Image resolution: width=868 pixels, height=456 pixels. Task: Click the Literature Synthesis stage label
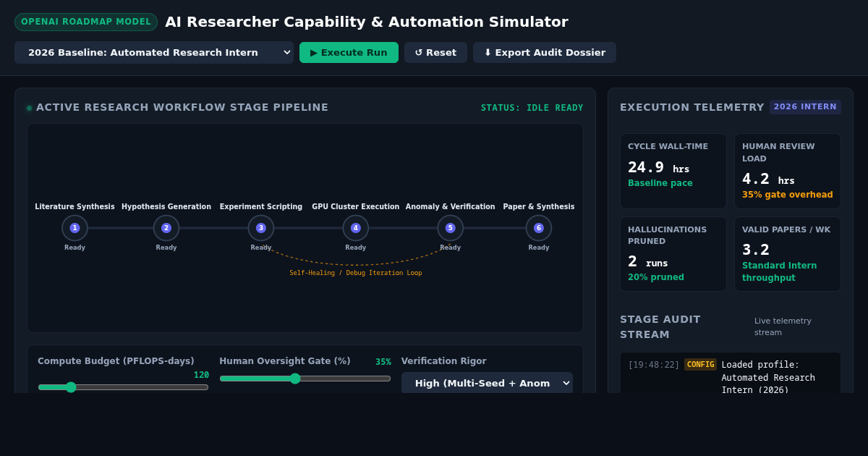pos(75,207)
